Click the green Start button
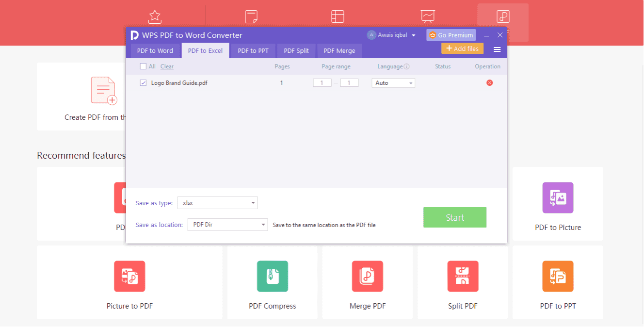Viewport: 644px width, 327px height. [x=455, y=217]
